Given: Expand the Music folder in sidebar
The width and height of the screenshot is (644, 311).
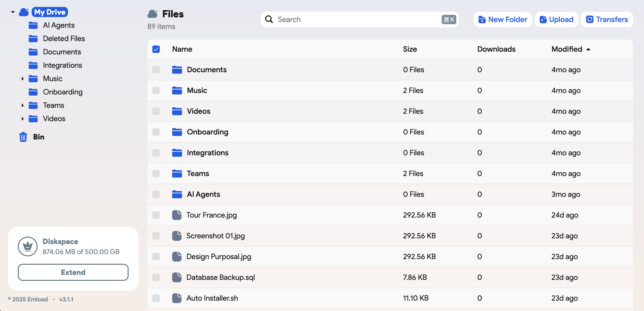Looking at the screenshot, I should 23,79.
